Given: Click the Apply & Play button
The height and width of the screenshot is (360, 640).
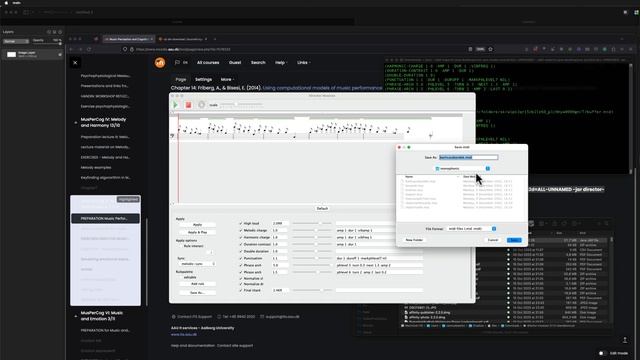Looking at the screenshot, I should (198, 232).
